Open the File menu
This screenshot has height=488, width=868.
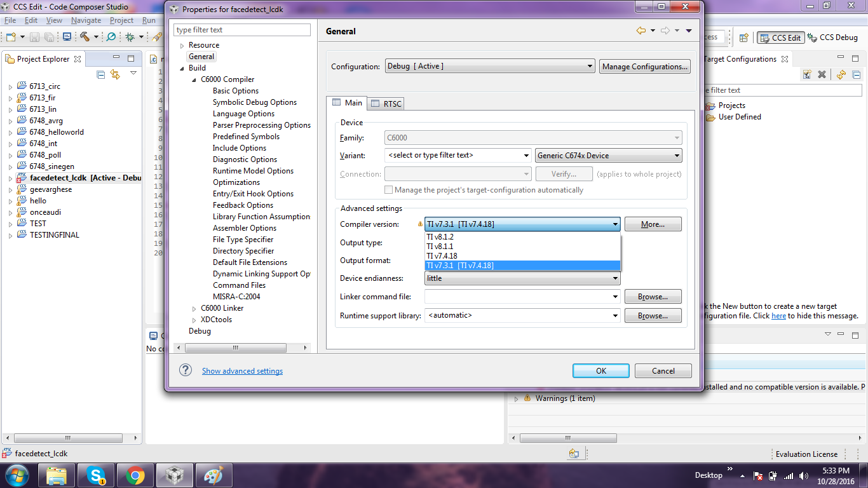pyautogui.click(x=10, y=20)
